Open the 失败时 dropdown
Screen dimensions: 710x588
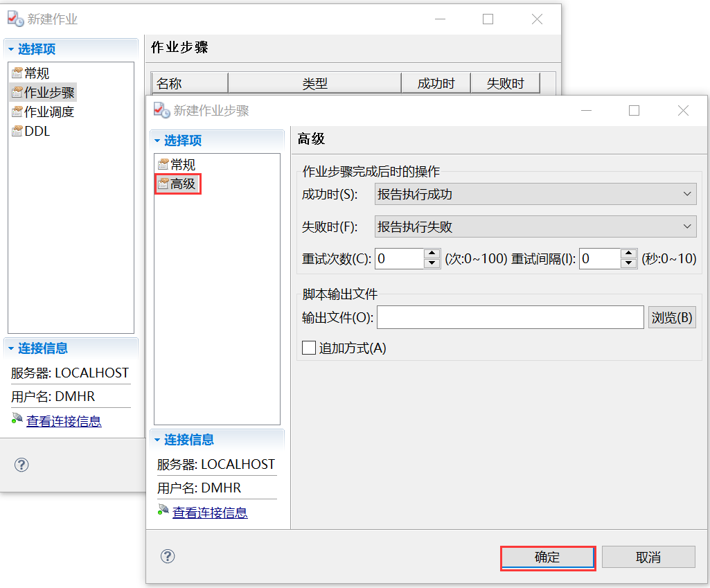coord(535,226)
